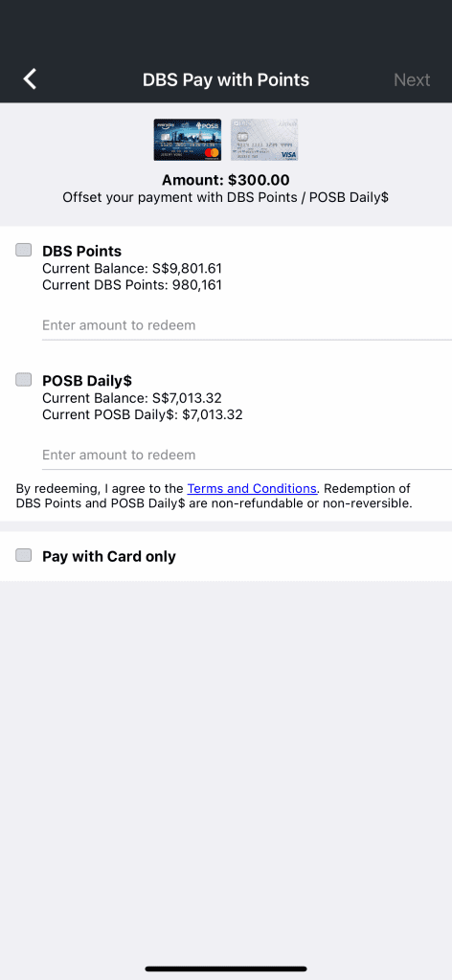
Task: Click the DBS Points heading label
Action: 82,252
